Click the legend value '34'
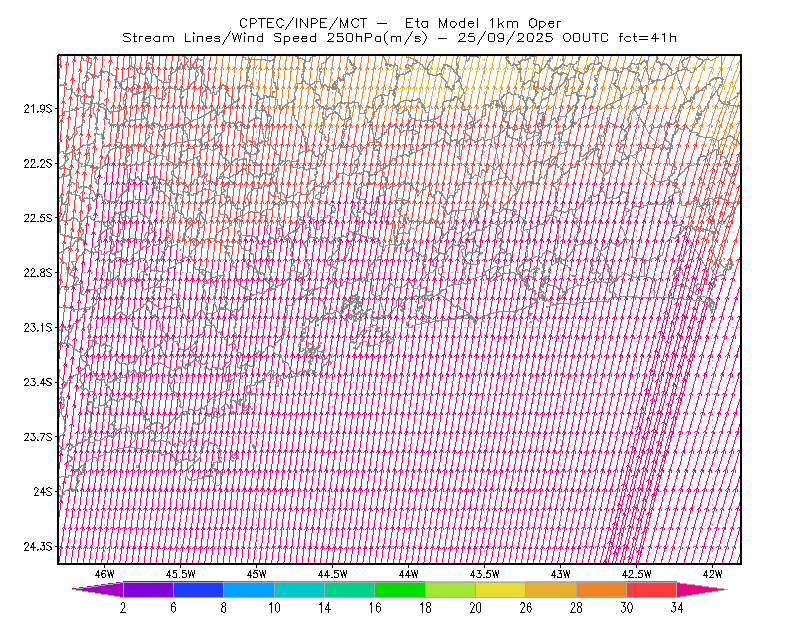800x618 pixels. (x=677, y=608)
